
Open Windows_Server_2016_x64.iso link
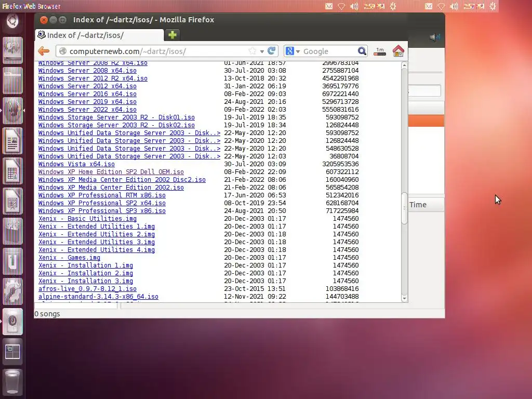pos(87,94)
